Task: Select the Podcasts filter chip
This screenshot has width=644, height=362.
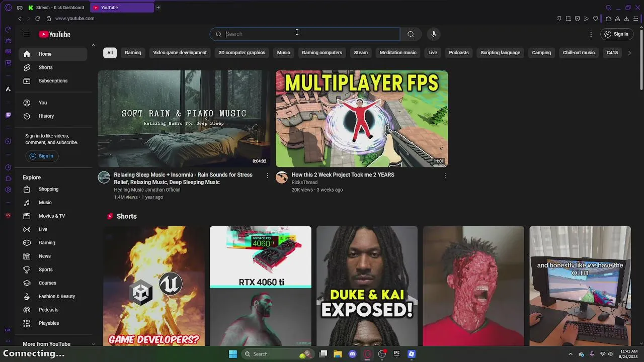Action: [x=459, y=53]
